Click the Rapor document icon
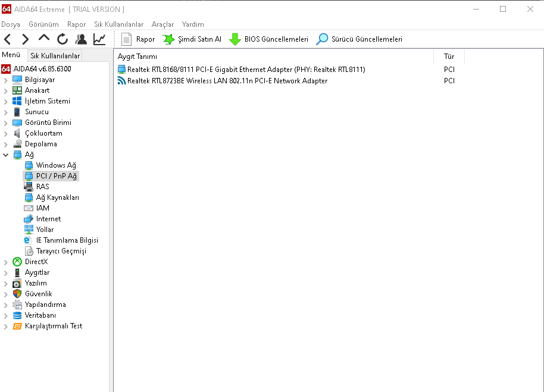 126,39
